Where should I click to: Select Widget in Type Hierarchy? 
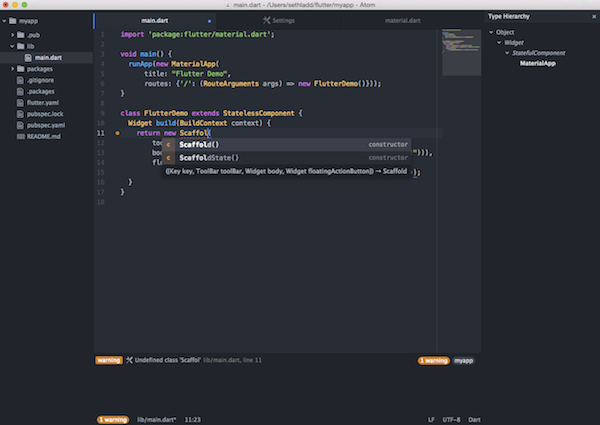[514, 42]
